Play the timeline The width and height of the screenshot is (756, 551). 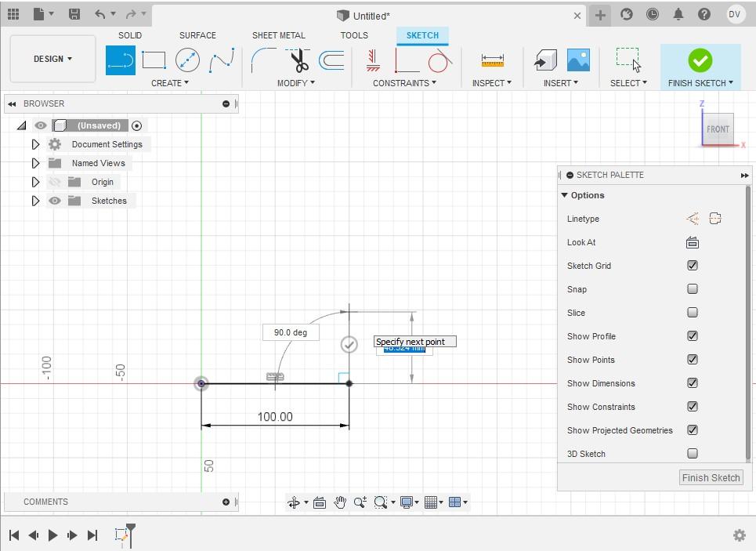click(53, 535)
